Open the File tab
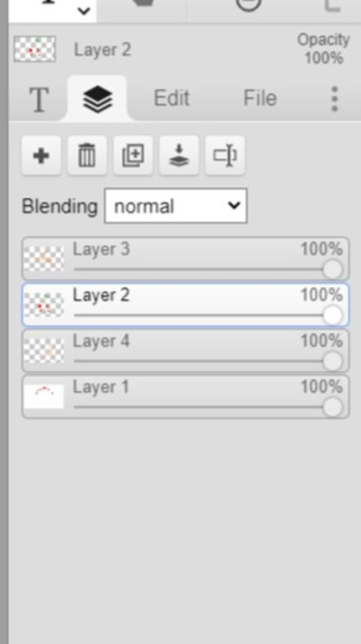Screen dimensions: 361x644 tap(260, 98)
